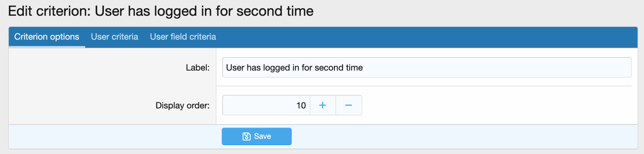Click the light blue footer right of Save
This screenshot has width=644, height=154.
(440, 136)
